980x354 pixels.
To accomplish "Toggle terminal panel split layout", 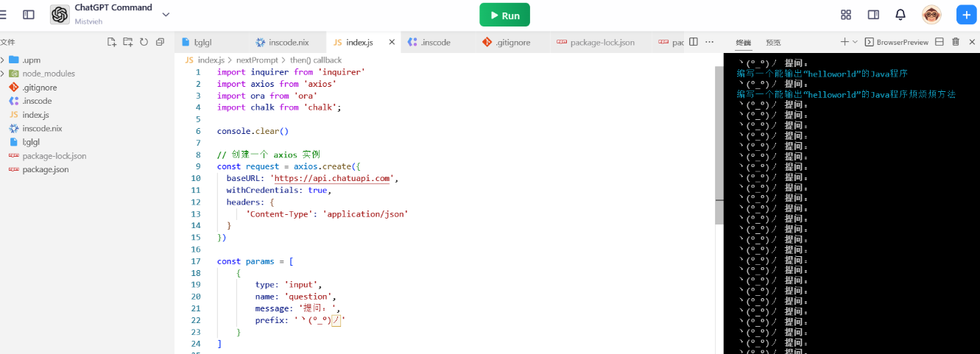I will (940, 42).
